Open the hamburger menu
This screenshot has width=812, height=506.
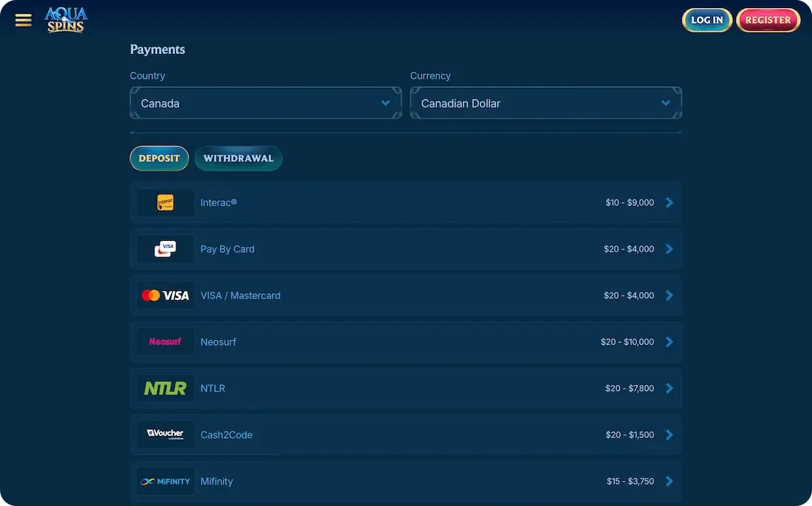[24, 20]
